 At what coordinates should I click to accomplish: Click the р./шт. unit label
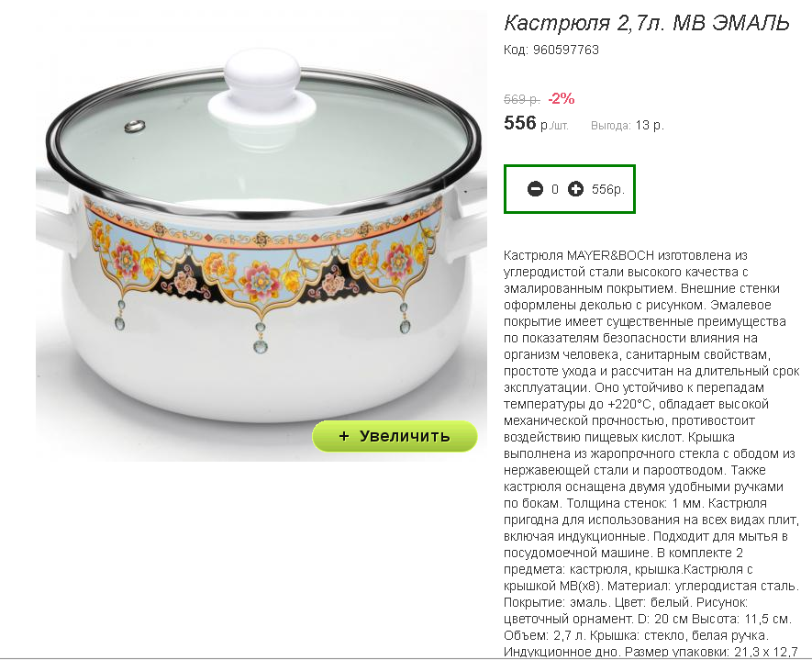[554, 126]
